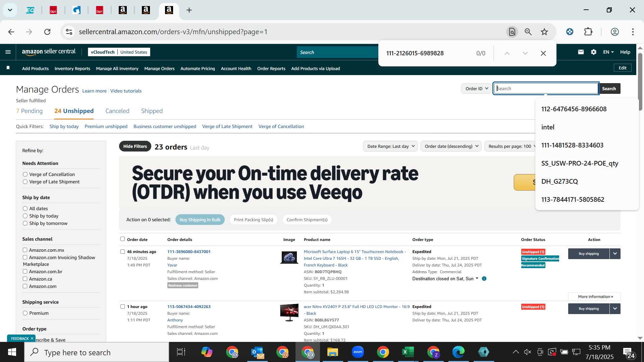Open the Order ID search type dropdown
The image size is (644, 362).
click(x=477, y=88)
